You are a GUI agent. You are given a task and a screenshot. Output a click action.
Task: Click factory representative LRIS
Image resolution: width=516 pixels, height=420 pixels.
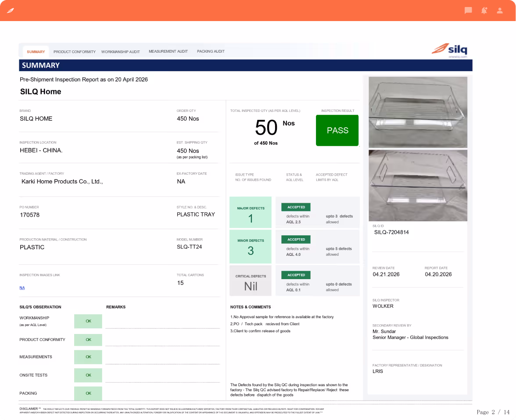[x=378, y=371]
